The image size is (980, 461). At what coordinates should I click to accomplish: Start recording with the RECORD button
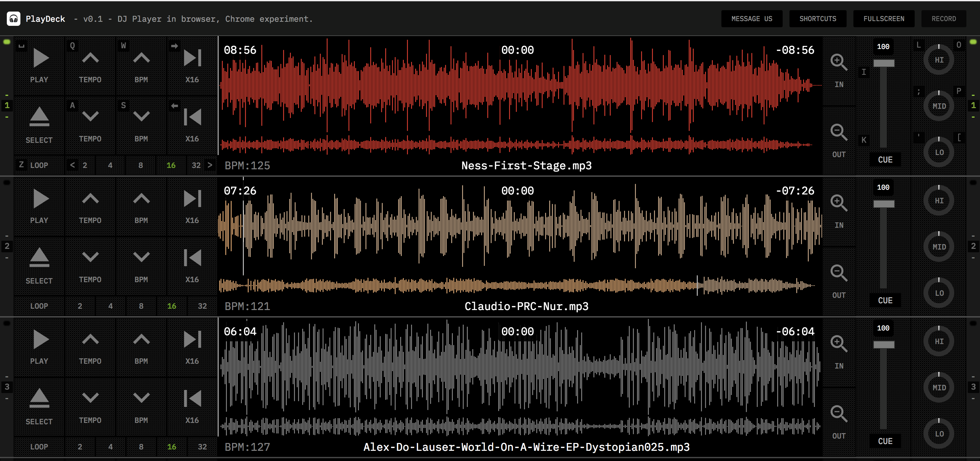(943, 19)
